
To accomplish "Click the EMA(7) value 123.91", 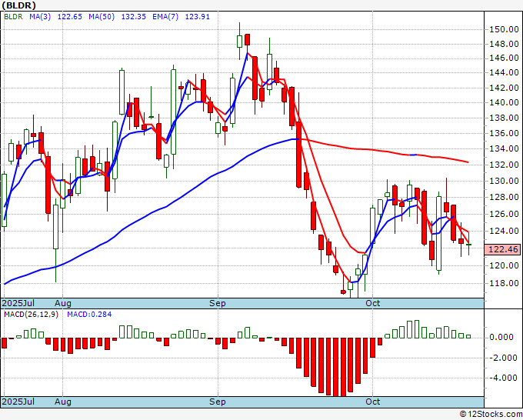I will pyautogui.click(x=198, y=17).
